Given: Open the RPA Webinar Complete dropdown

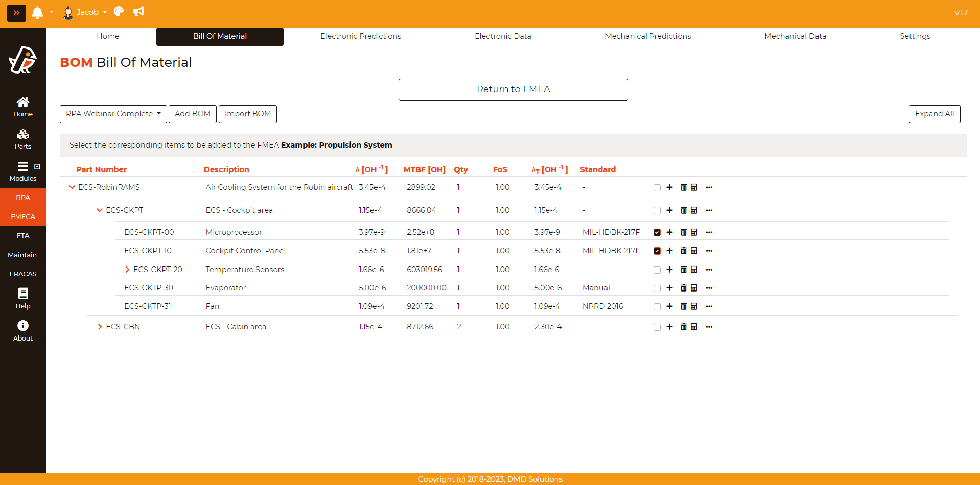Looking at the screenshot, I should 113,114.
